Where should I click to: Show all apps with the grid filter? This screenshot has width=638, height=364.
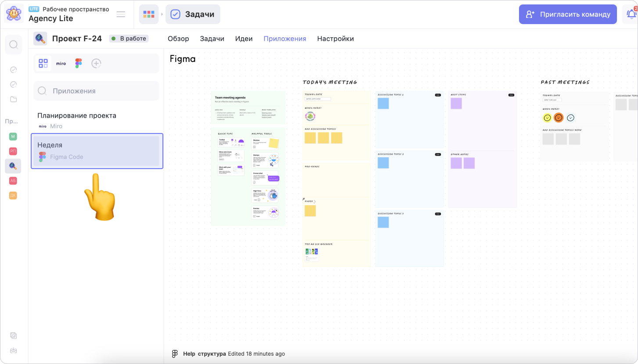43,63
